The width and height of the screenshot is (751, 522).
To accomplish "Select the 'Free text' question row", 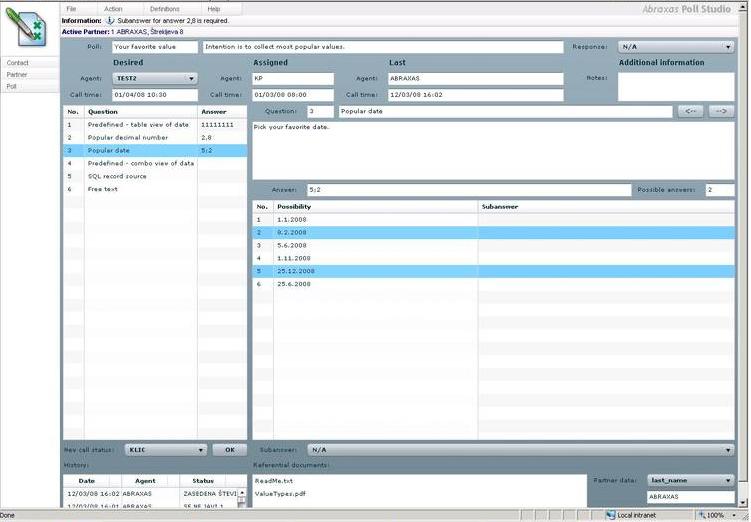I will pos(155,189).
